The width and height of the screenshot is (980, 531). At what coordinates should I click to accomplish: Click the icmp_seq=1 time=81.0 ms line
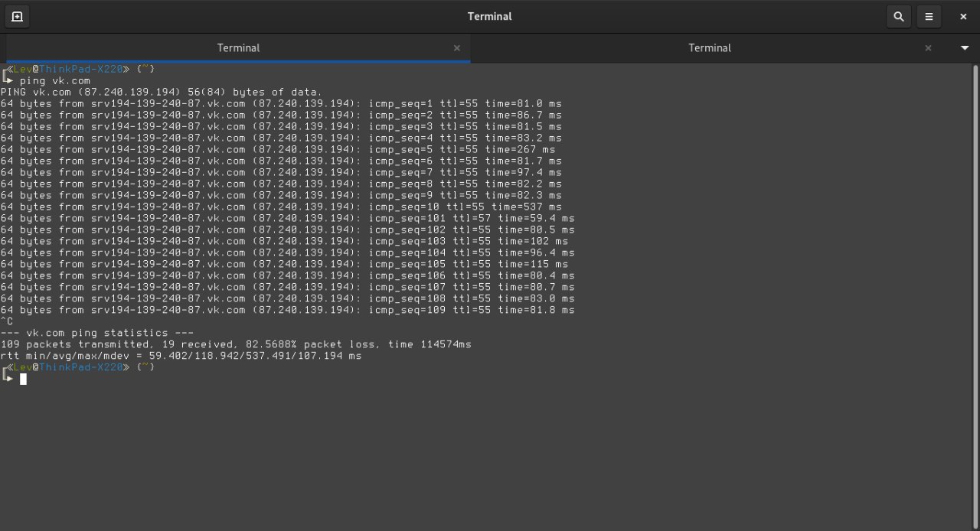[x=281, y=103]
